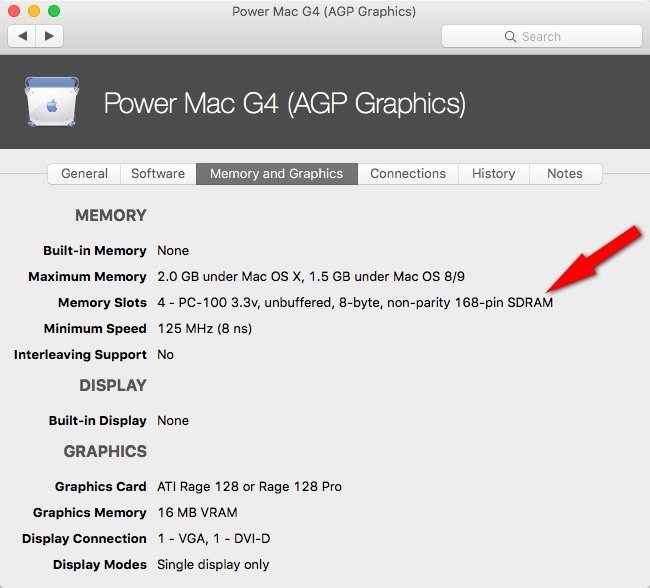
Task: Click the Interleaving Support value No
Action: 165,355
